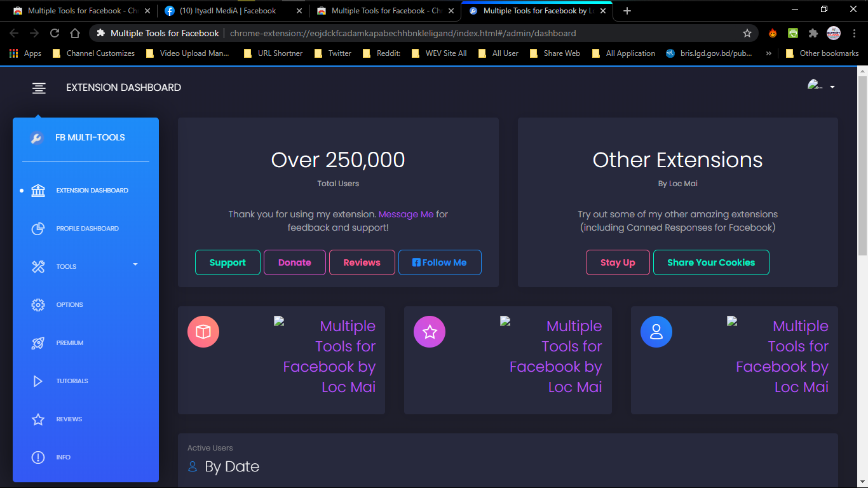
Task: Click the Follow Me button
Action: click(440, 262)
